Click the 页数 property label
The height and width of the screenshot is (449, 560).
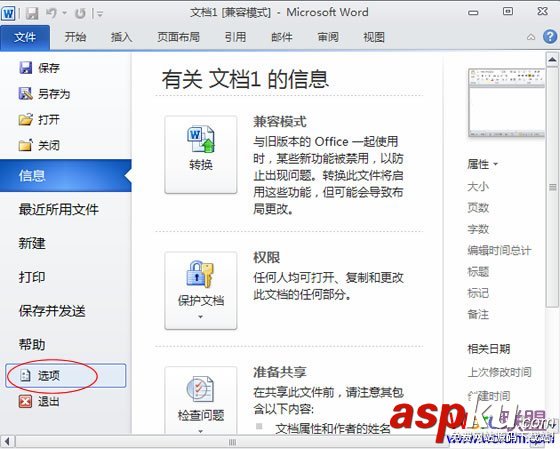tap(478, 208)
